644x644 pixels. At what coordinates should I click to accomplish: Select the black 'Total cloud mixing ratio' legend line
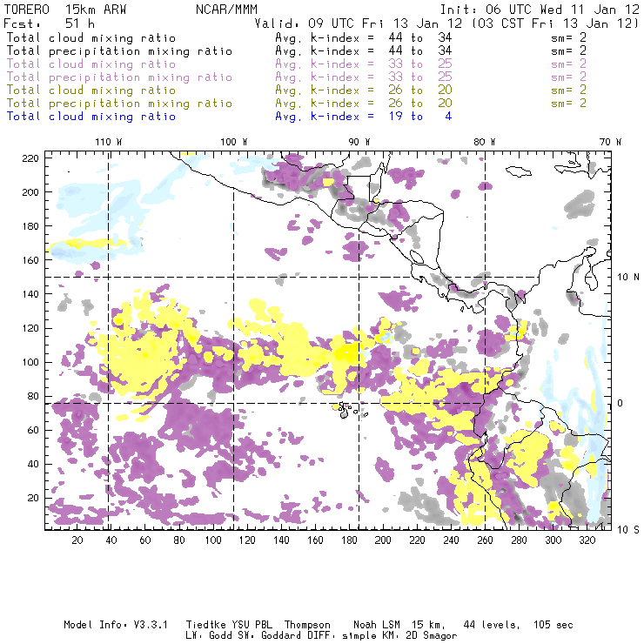pyautogui.click(x=91, y=37)
